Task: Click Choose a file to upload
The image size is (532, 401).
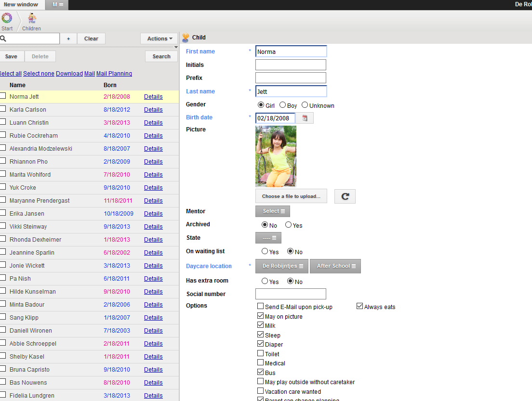Action: (291, 196)
